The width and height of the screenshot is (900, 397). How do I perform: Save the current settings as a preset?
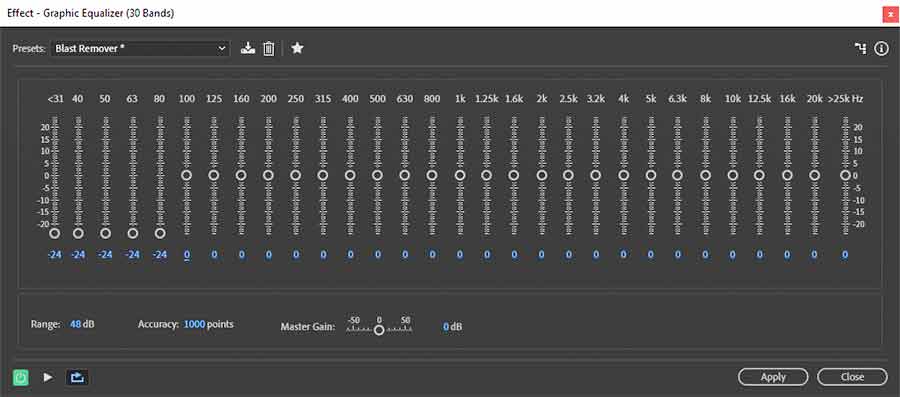tap(247, 49)
